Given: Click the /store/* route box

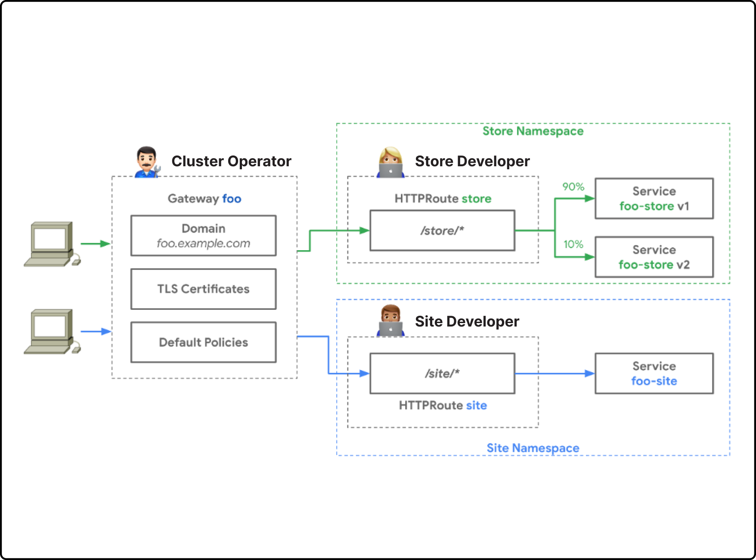Looking at the screenshot, I should click(443, 230).
